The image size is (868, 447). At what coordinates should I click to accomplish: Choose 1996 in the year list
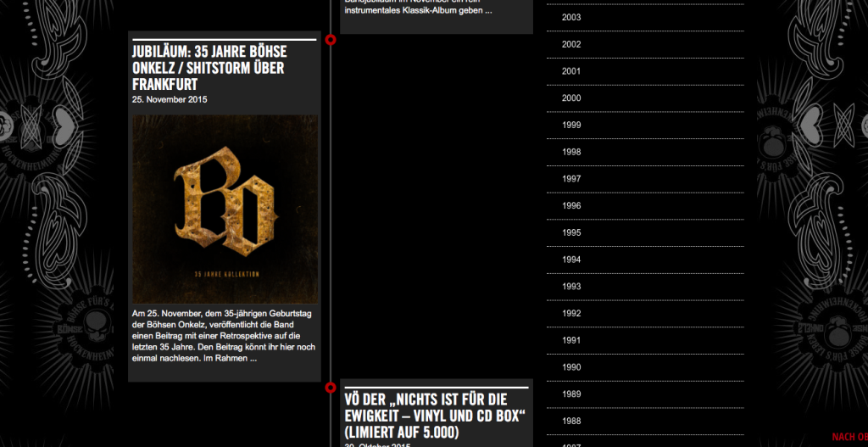coord(571,206)
